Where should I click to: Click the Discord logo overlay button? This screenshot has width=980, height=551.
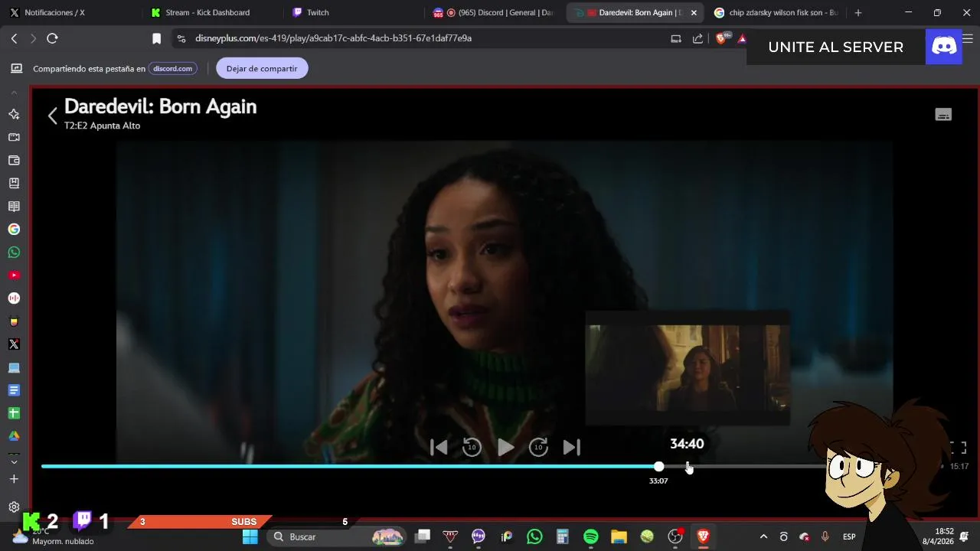click(943, 47)
